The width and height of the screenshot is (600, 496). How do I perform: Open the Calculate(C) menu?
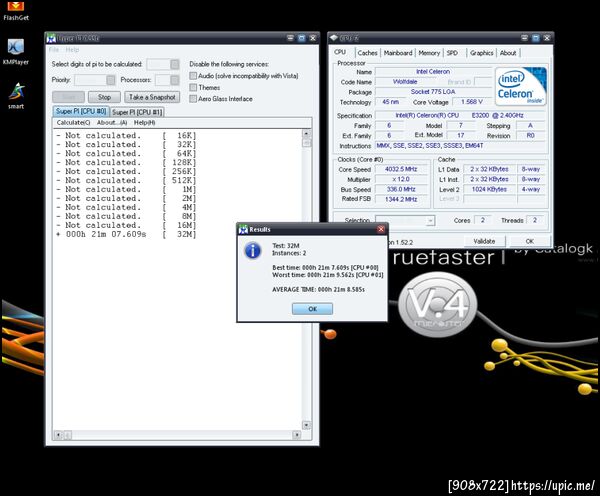coord(73,122)
